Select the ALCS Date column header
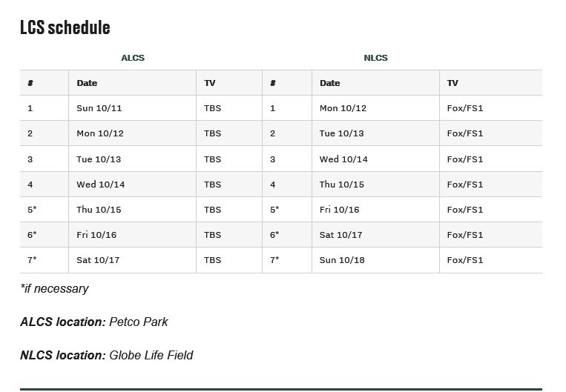 pos(87,83)
